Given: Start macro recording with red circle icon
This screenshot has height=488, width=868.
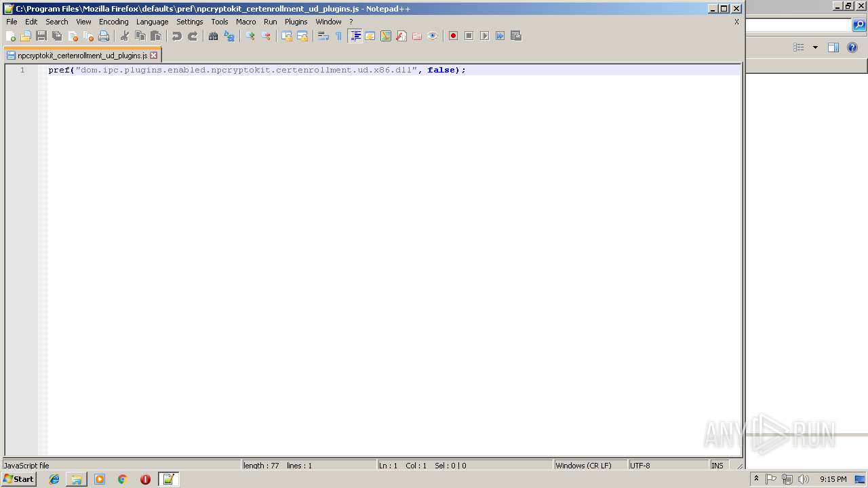Looking at the screenshot, I should pyautogui.click(x=453, y=36).
